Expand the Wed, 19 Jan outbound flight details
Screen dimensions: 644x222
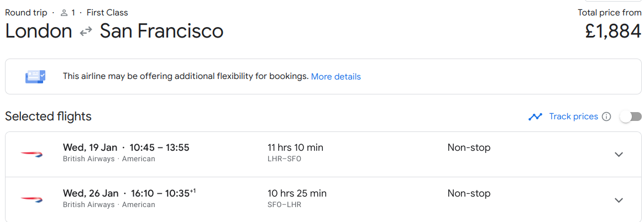click(x=619, y=155)
